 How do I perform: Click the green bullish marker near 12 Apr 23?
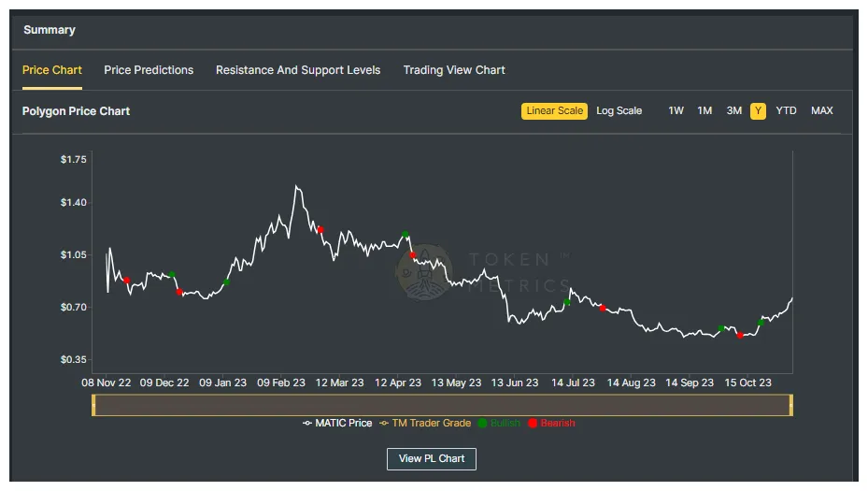[406, 235]
